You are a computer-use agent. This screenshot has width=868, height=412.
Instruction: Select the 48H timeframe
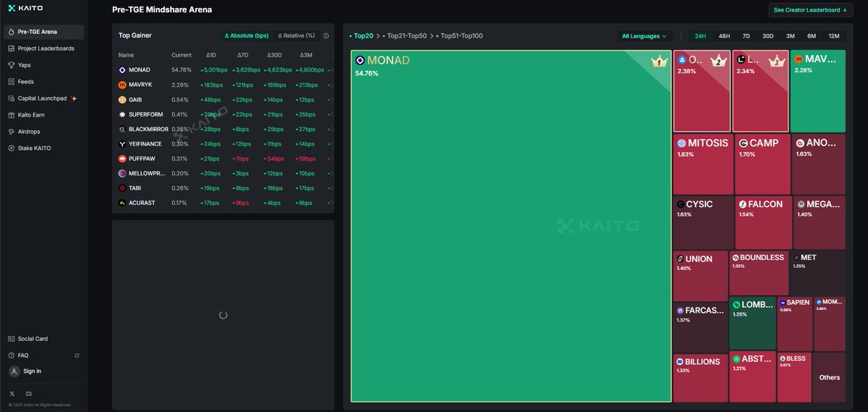(x=724, y=36)
